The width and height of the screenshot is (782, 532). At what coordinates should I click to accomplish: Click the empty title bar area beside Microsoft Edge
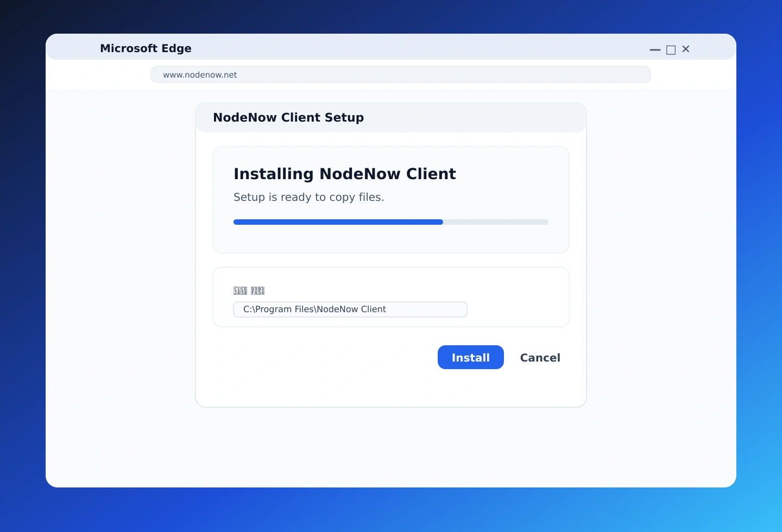click(x=413, y=48)
